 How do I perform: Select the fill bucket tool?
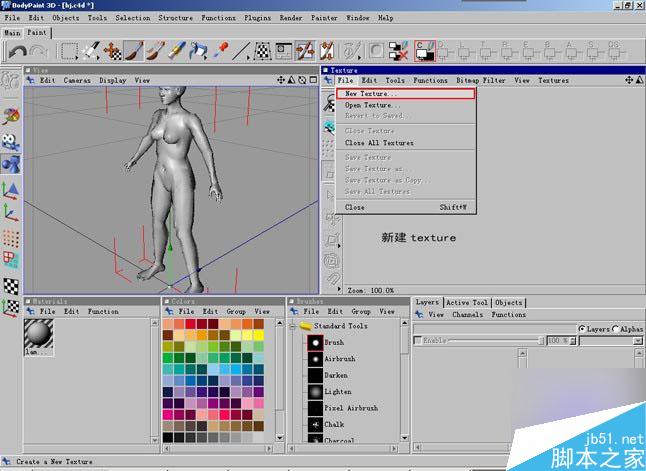click(x=198, y=51)
